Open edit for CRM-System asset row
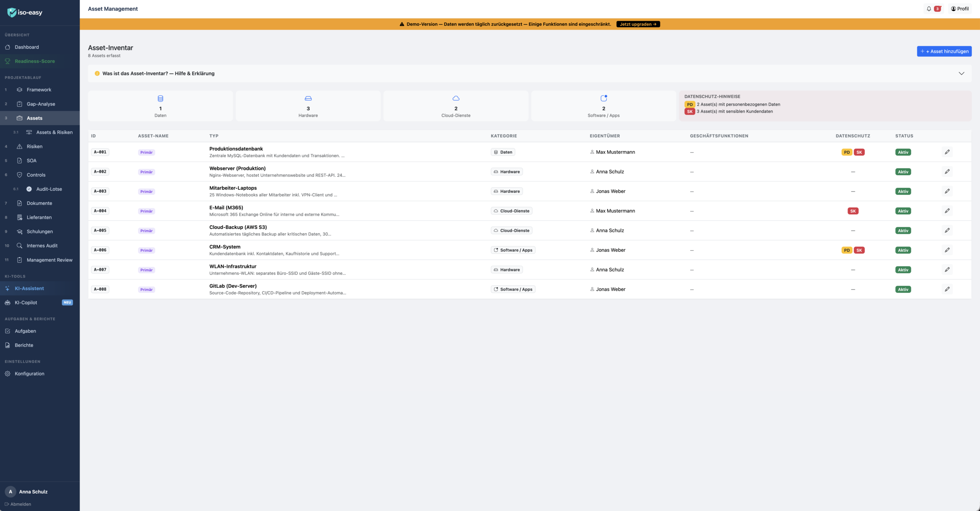980x511 pixels. coord(947,250)
